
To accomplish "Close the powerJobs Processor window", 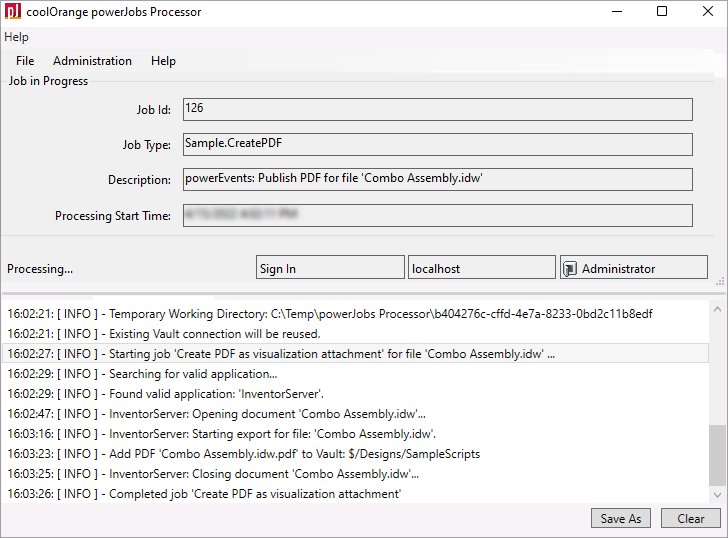I will 708,11.
